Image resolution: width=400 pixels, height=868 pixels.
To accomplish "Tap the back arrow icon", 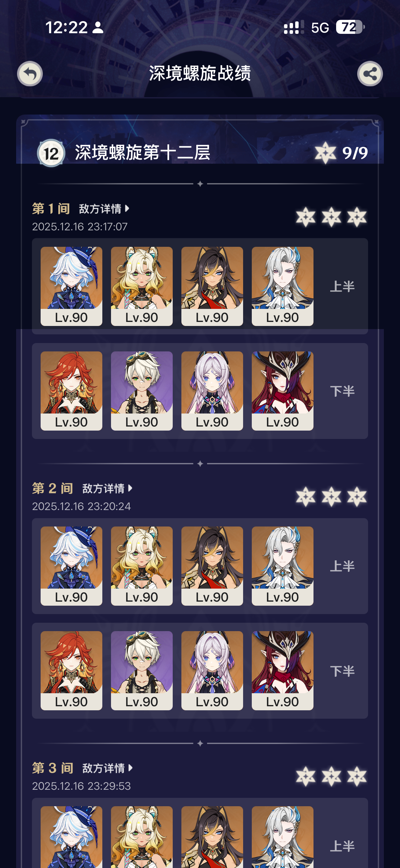I will 30,74.
